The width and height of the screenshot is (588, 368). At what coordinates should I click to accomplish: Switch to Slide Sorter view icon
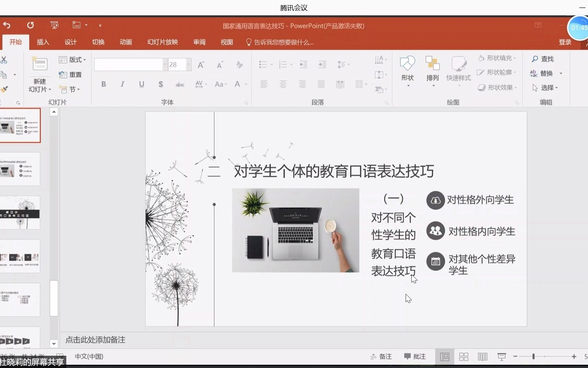point(464,357)
